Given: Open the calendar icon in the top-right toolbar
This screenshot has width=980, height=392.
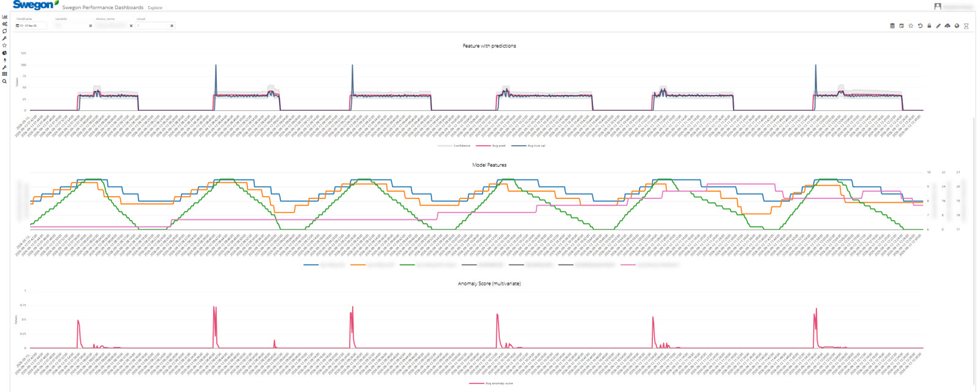Looking at the screenshot, I should tap(902, 26).
